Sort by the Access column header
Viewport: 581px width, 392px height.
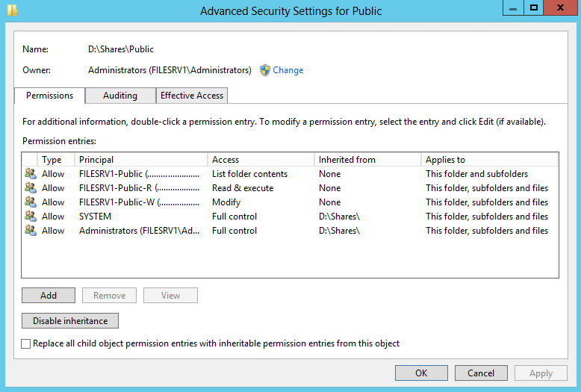tap(261, 160)
